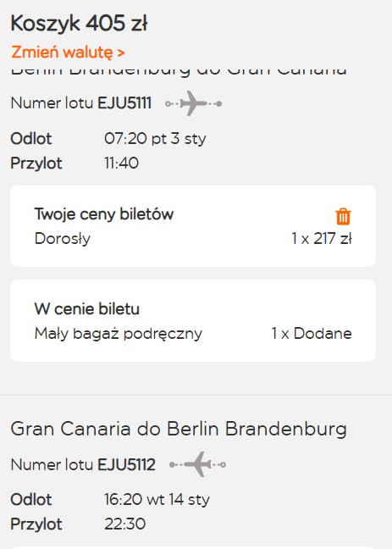Click the partially hidden Berlin Brandenburg route title

pyautogui.click(x=179, y=70)
